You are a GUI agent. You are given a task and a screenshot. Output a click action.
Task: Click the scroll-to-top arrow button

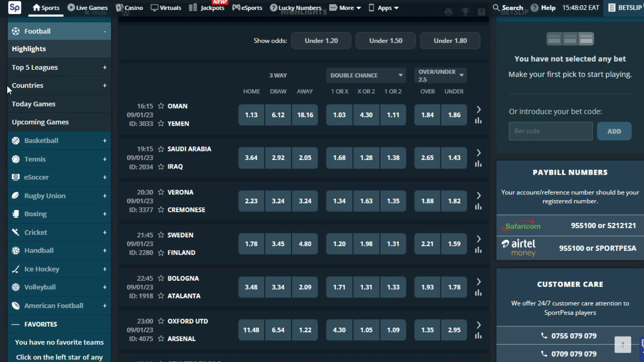[623, 345]
